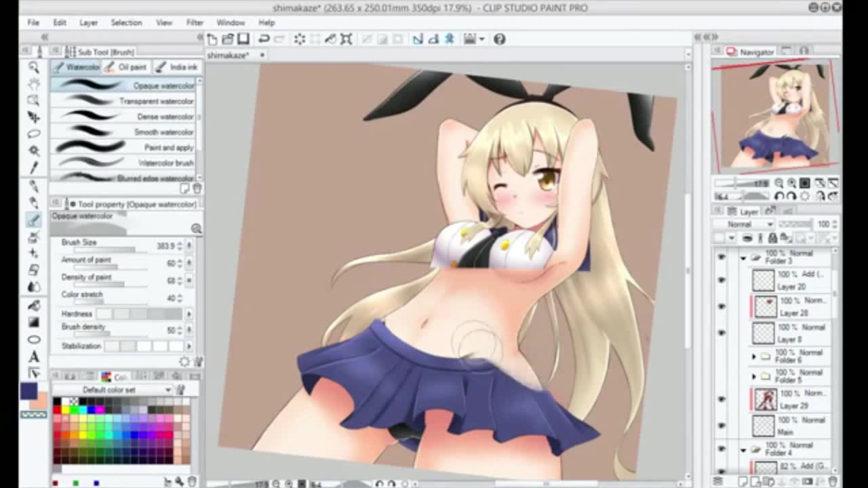Delete the selected layer with the trash icon
This screenshot has height=488, width=868.
pos(833,481)
